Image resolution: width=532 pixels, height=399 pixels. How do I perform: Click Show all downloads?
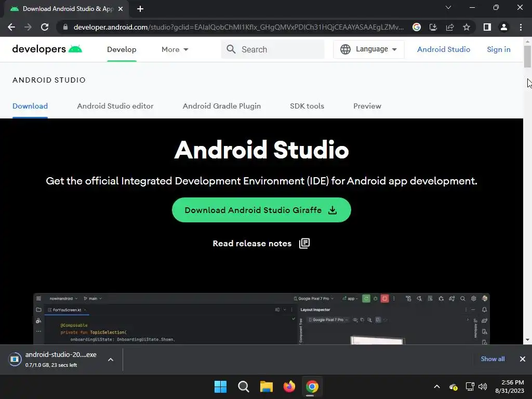[x=493, y=359]
